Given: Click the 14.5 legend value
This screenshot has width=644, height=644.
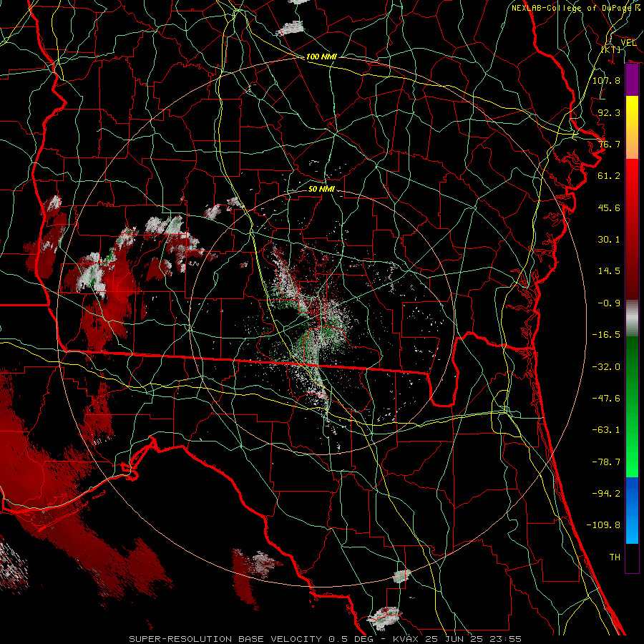Looking at the screenshot, I should coord(609,271).
